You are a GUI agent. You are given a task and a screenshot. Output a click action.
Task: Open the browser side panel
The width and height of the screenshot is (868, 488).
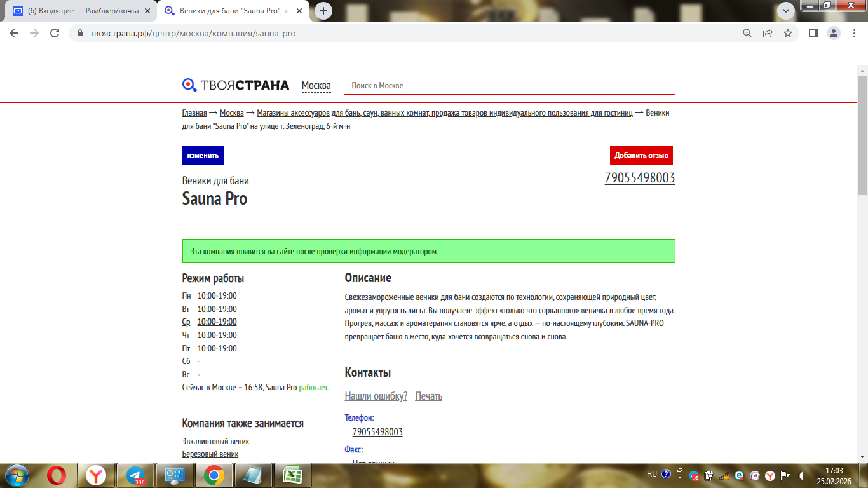(x=813, y=34)
